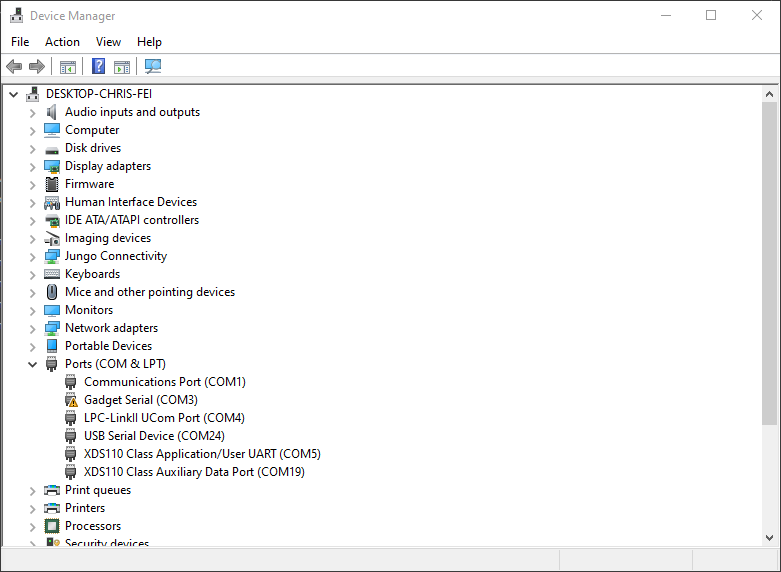781x572 pixels.
Task: Open the File menu
Action: [20, 42]
